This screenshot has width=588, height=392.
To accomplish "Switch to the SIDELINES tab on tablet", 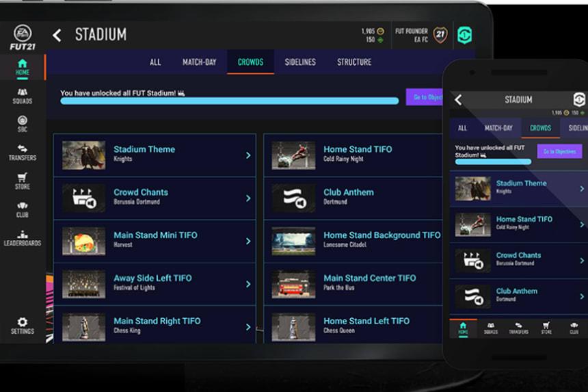I will [300, 62].
